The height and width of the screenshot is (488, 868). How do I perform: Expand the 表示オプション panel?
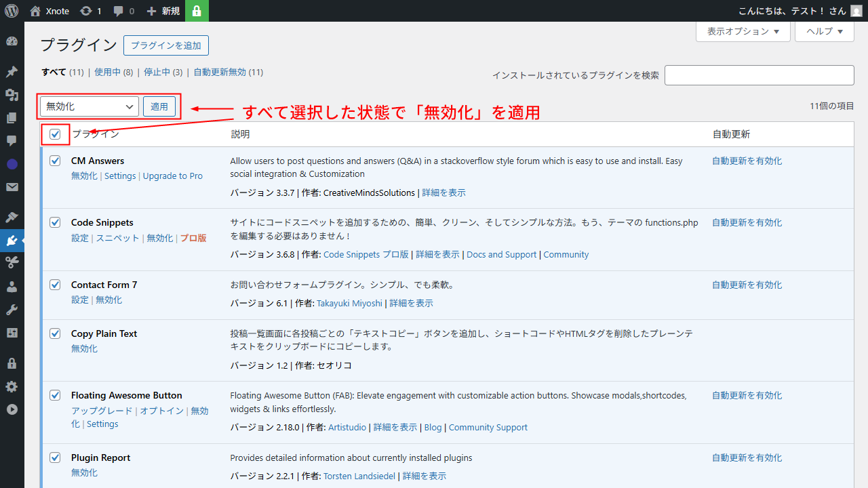point(743,31)
